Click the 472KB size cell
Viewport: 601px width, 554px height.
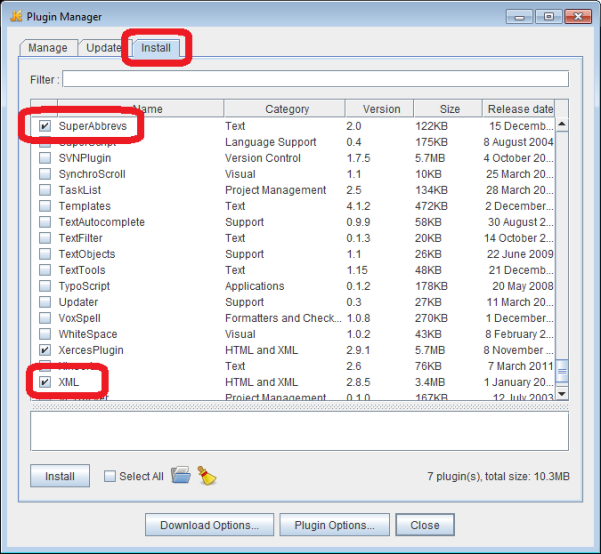431,206
